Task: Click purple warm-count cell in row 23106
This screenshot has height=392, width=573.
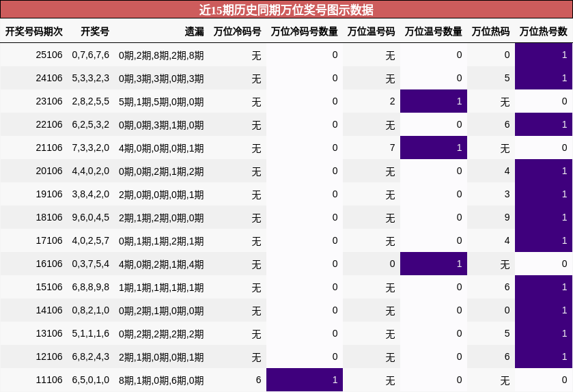Action: coord(434,101)
